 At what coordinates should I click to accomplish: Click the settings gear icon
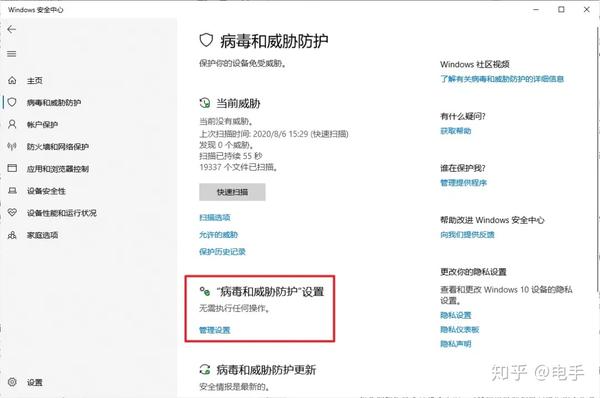pyautogui.click(x=12, y=382)
